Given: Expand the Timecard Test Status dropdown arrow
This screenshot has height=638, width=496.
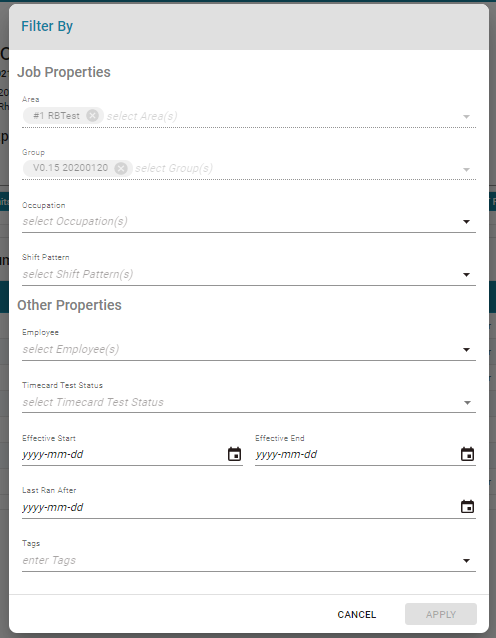Looking at the screenshot, I should point(467,403).
